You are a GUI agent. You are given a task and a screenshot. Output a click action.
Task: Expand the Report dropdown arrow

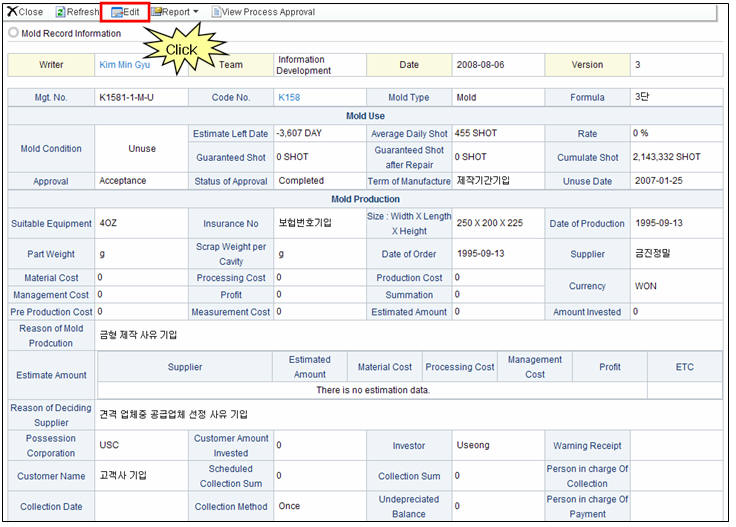[195, 12]
